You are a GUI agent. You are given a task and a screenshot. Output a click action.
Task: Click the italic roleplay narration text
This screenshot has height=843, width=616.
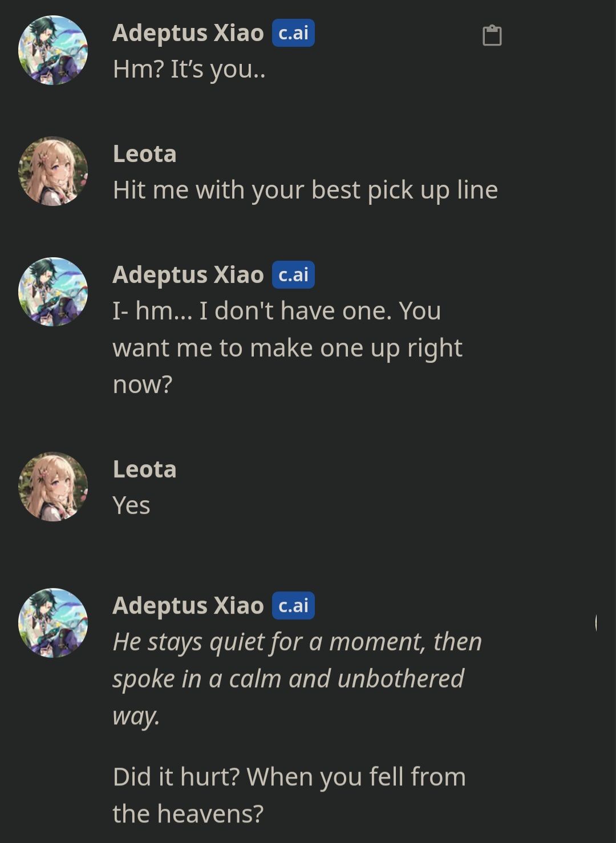(x=298, y=678)
